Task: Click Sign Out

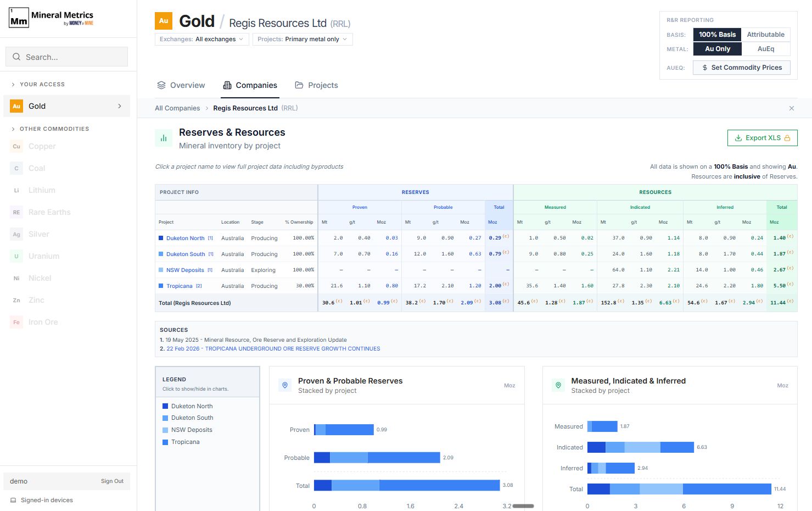Action: tap(112, 481)
